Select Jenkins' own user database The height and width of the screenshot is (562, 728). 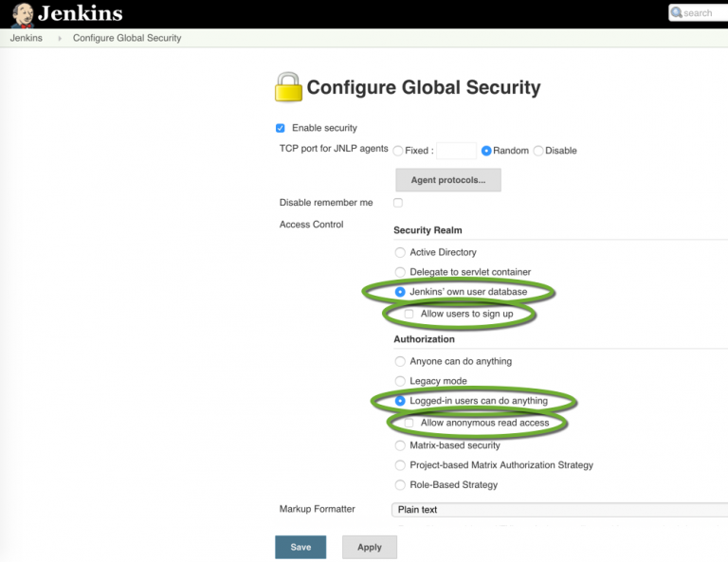[400, 292]
